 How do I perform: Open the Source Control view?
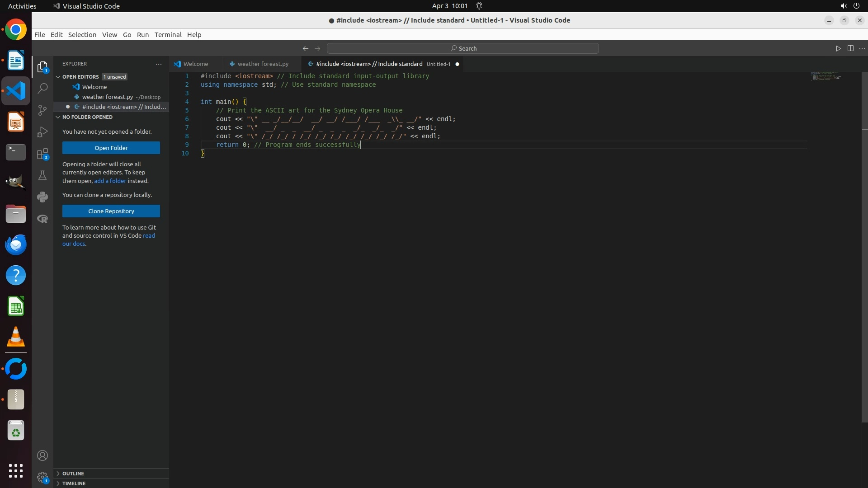click(42, 110)
